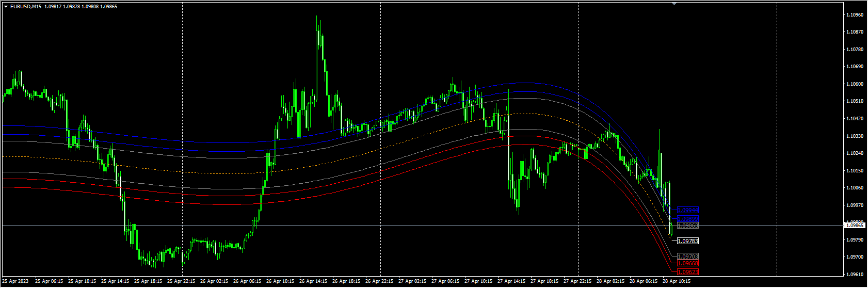Select the grey 1.09863 price label

[x=688, y=226]
